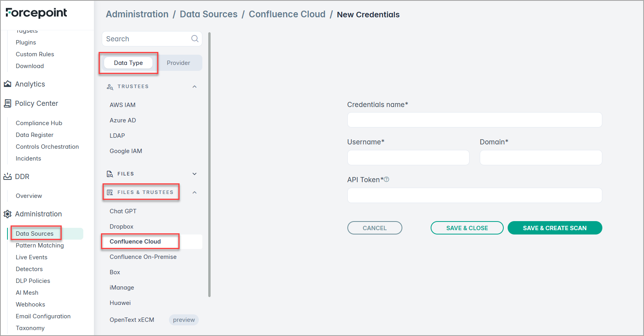This screenshot has width=644, height=336.
Task: Open Data Sources in Administration menu
Action: (35, 234)
